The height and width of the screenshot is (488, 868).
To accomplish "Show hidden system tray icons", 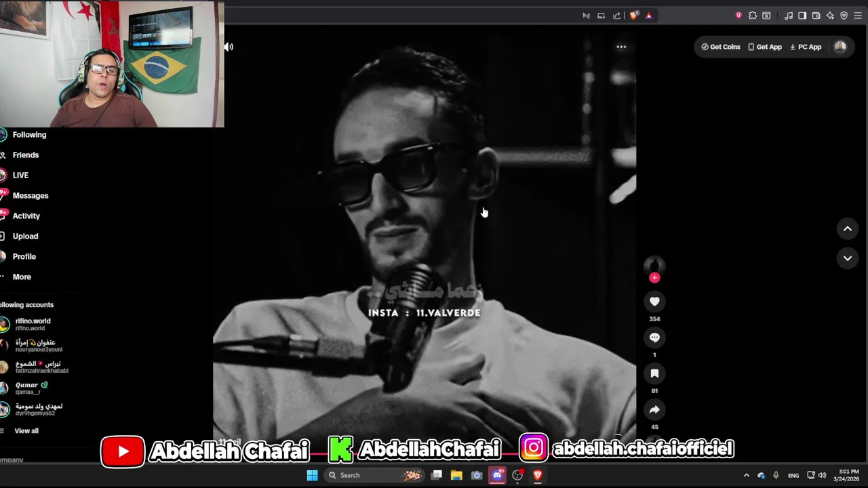I will point(747,476).
